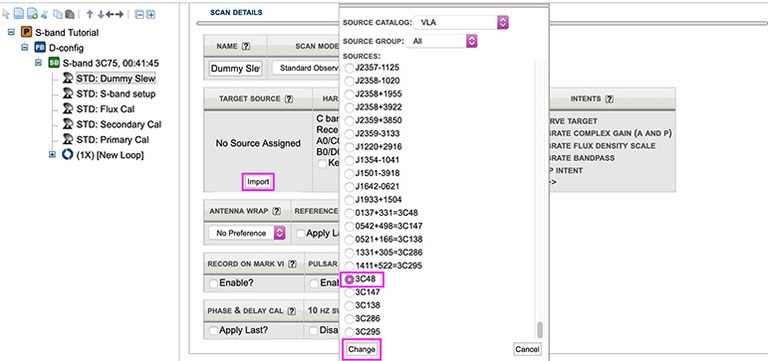This screenshot has width=768, height=361.
Task: Click the scan Name field containing Dummy Slew
Action: 236,69
